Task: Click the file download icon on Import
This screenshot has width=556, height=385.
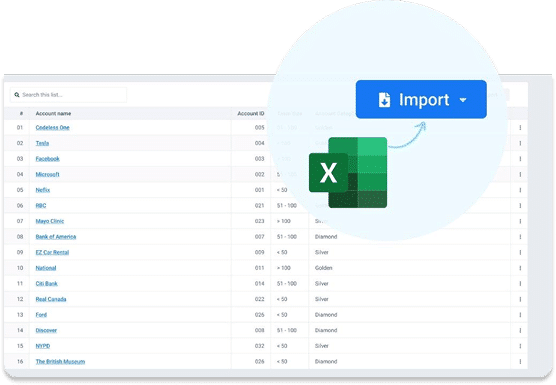Action: (384, 100)
